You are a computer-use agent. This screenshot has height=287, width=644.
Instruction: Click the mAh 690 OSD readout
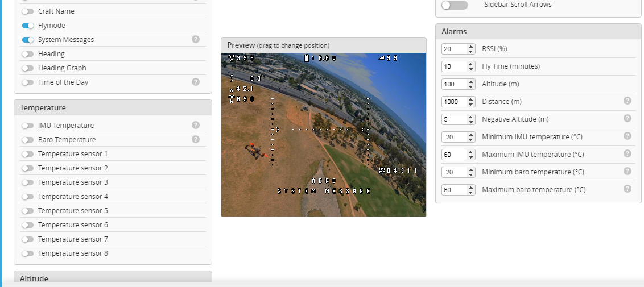[x=241, y=99]
